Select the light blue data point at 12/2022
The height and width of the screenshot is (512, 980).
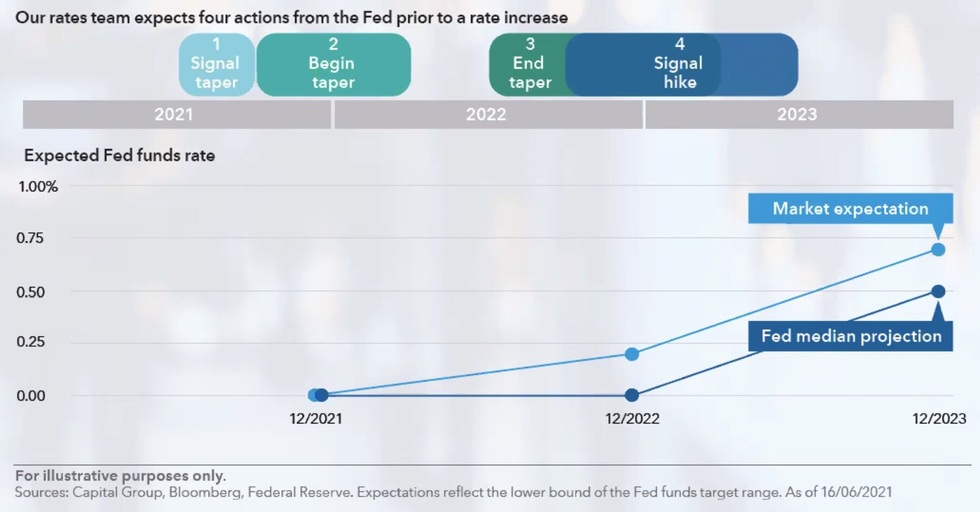[631, 354]
